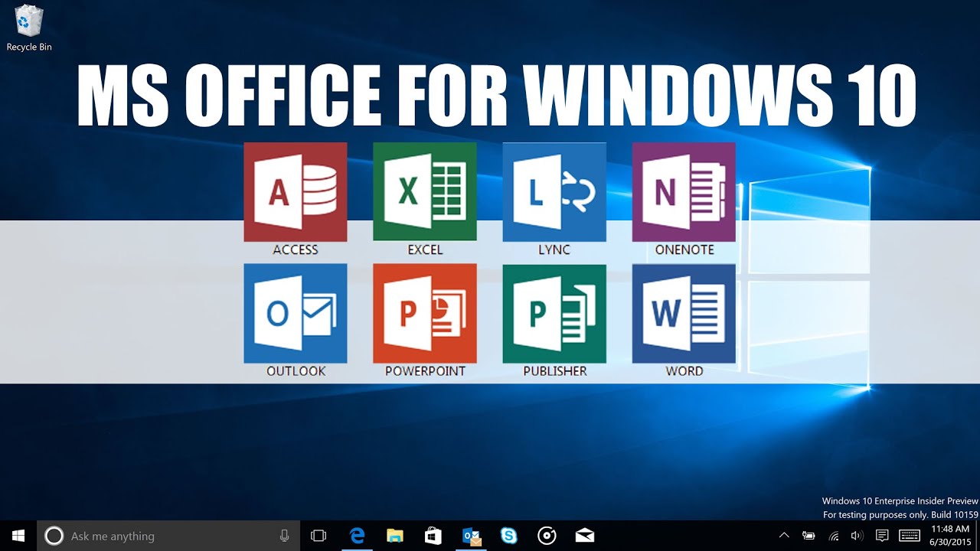Viewport: 980px width, 551px height.
Task: Click the OneNote app tile
Action: pyautogui.click(x=684, y=192)
